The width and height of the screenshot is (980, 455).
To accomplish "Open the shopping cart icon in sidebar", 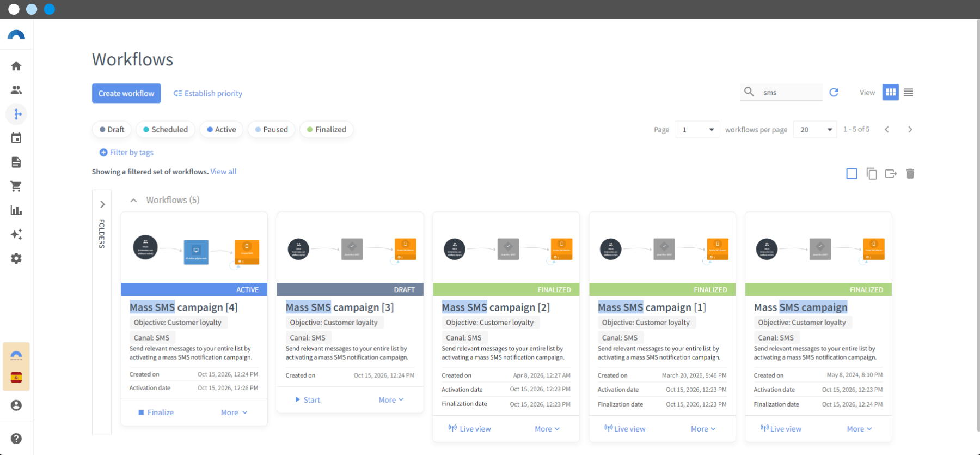I will (16, 186).
